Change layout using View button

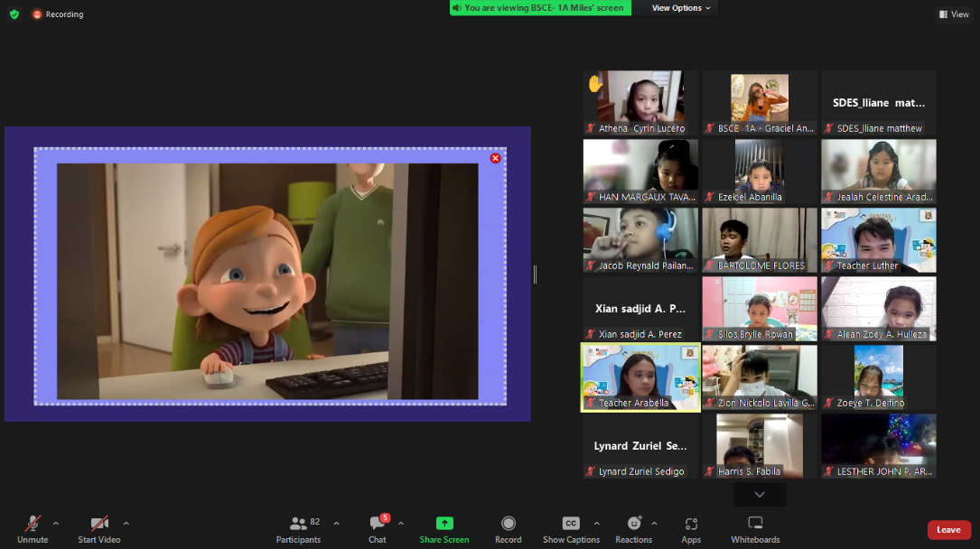955,14
